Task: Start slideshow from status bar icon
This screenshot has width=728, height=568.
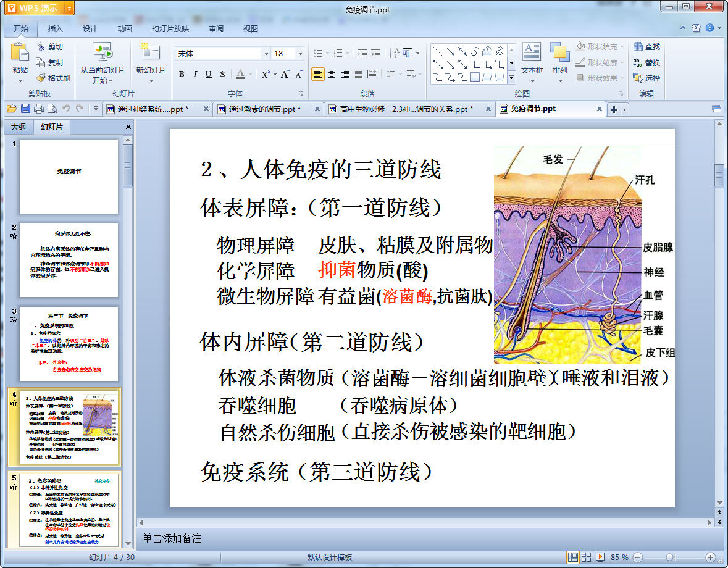Action: pyautogui.click(x=600, y=558)
